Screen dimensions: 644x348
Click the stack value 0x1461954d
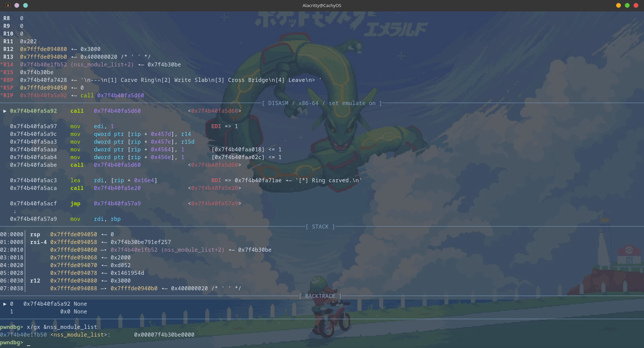tap(127, 273)
